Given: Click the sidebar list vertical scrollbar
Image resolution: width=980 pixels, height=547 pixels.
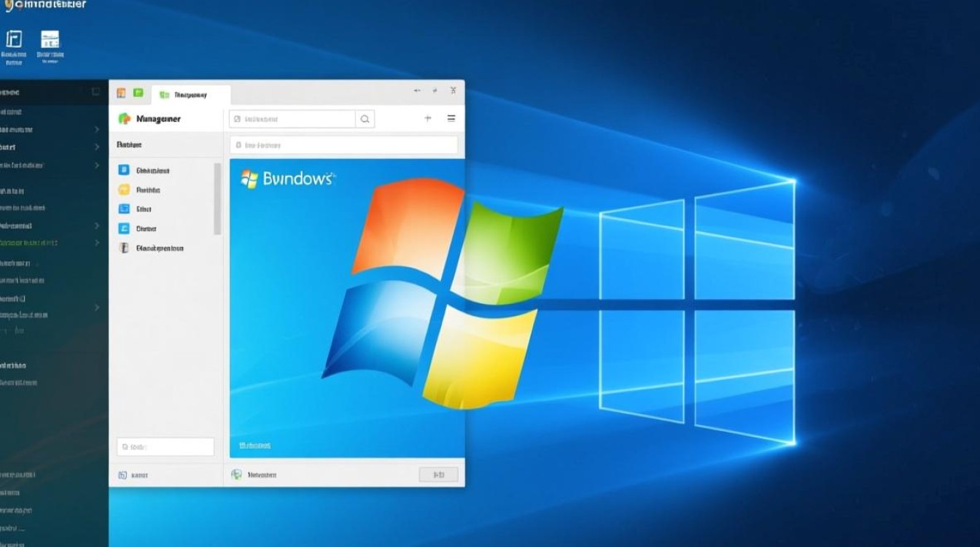Looking at the screenshot, I should click(x=217, y=198).
